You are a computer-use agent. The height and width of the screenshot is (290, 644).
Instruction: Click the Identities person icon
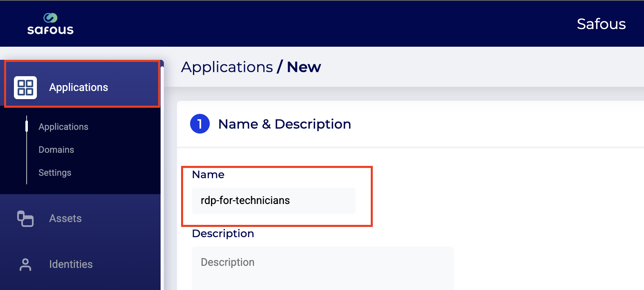click(25, 265)
